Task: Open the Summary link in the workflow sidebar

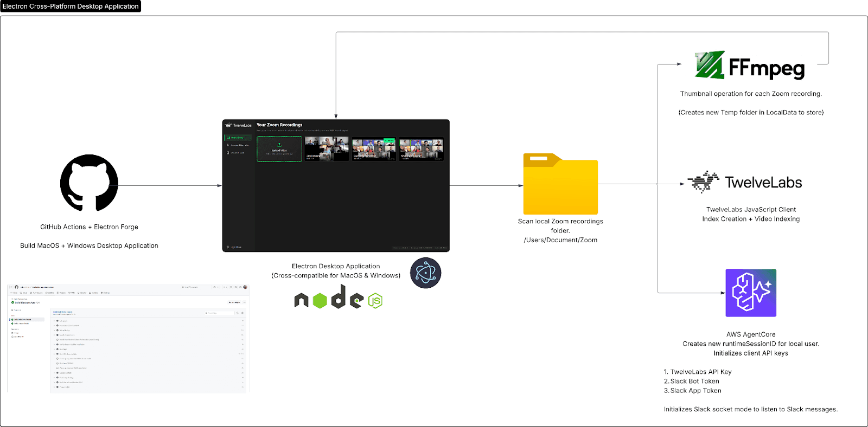Action: point(16,310)
